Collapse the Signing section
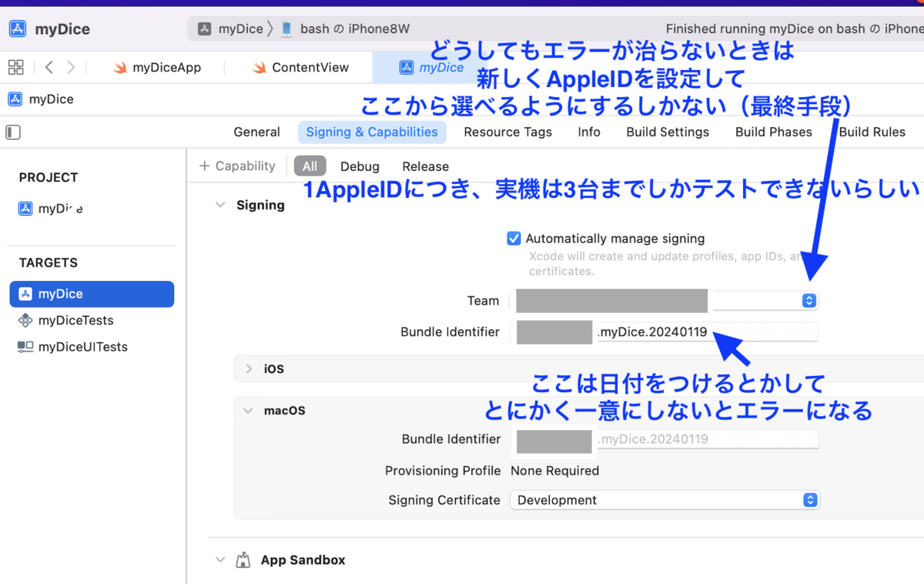 click(220, 205)
